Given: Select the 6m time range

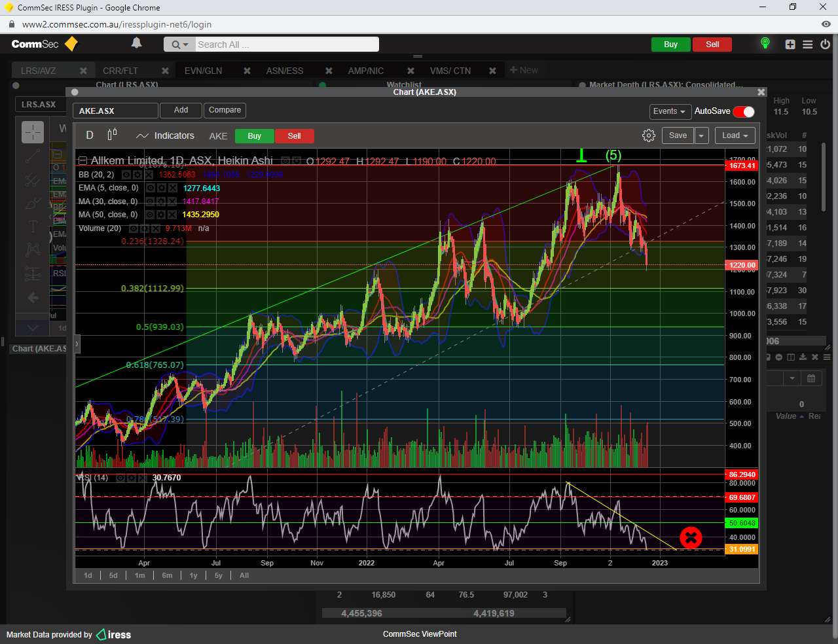Looking at the screenshot, I should click(167, 575).
